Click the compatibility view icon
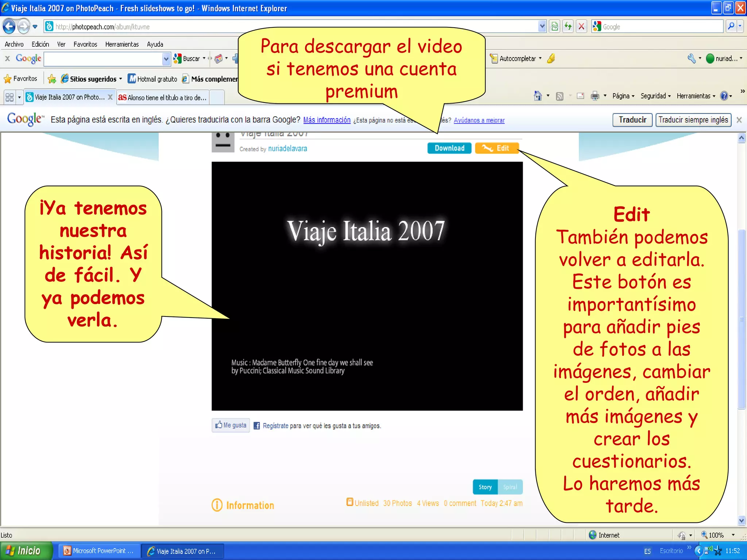 [554, 27]
